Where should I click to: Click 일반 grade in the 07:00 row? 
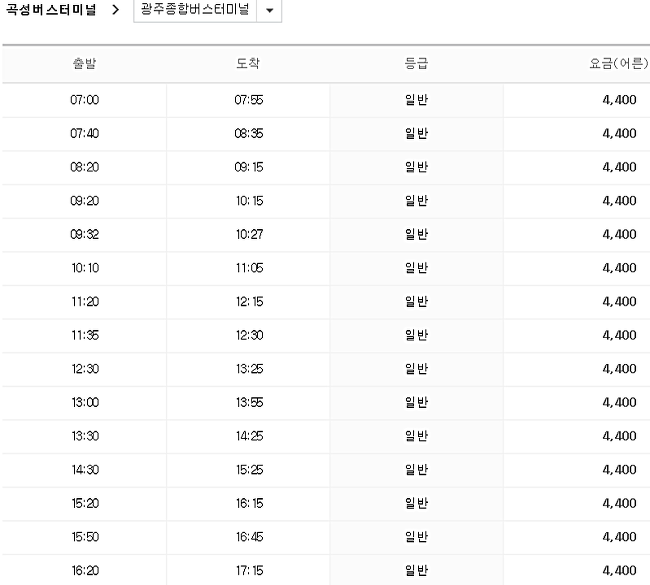(416, 100)
